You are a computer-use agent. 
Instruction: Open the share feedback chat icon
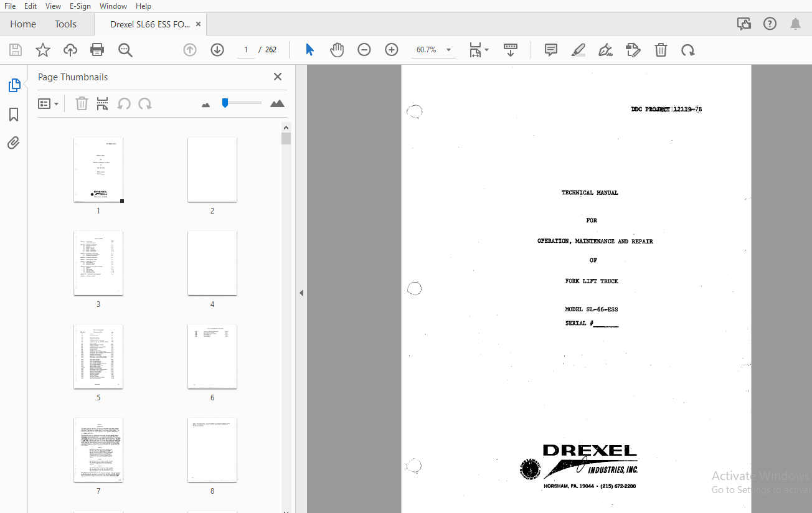coord(744,24)
